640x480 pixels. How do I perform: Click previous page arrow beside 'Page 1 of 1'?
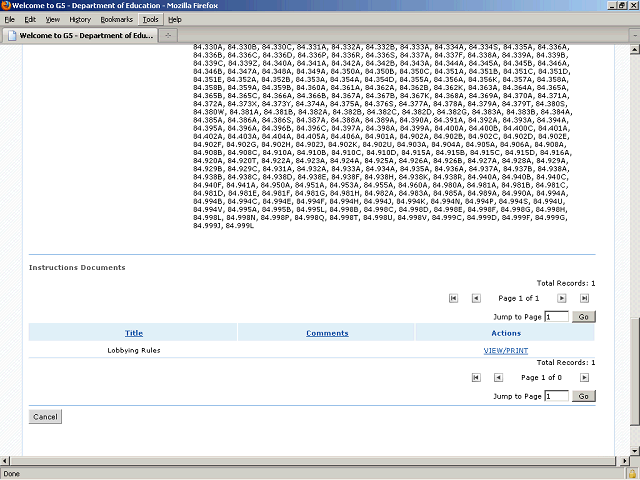click(476, 298)
